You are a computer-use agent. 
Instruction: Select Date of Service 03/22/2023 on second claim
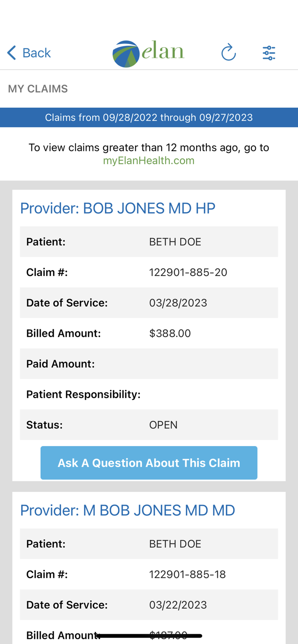[149, 604]
